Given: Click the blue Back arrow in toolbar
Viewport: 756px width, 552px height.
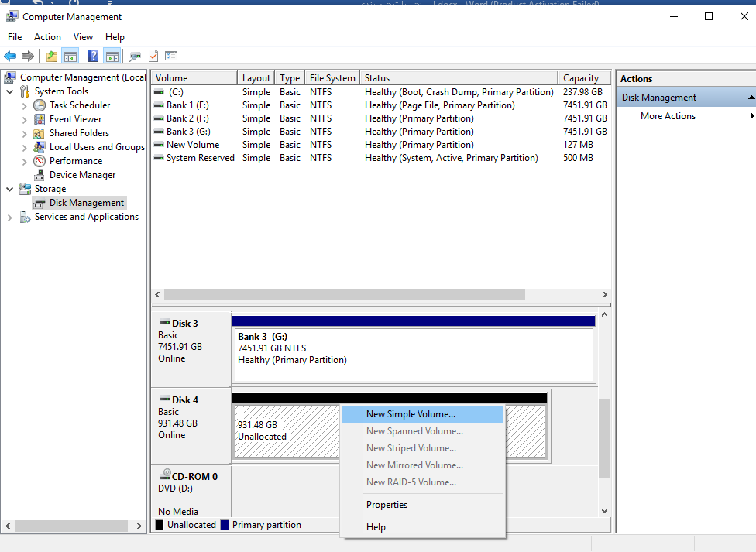Looking at the screenshot, I should click(10, 56).
